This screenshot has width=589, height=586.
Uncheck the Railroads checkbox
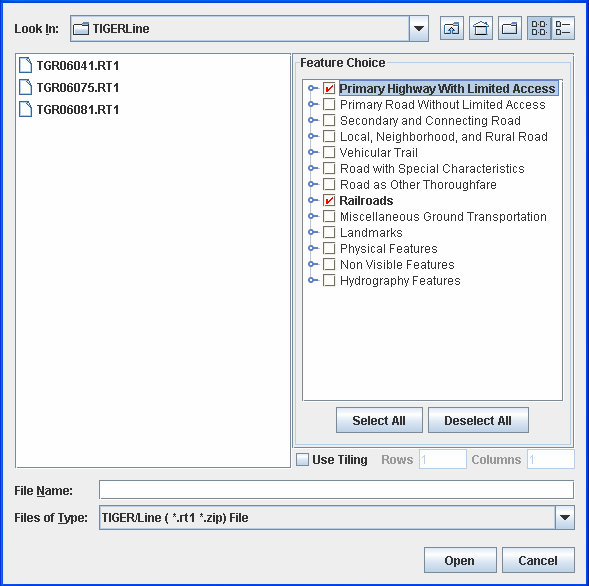[329, 201]
